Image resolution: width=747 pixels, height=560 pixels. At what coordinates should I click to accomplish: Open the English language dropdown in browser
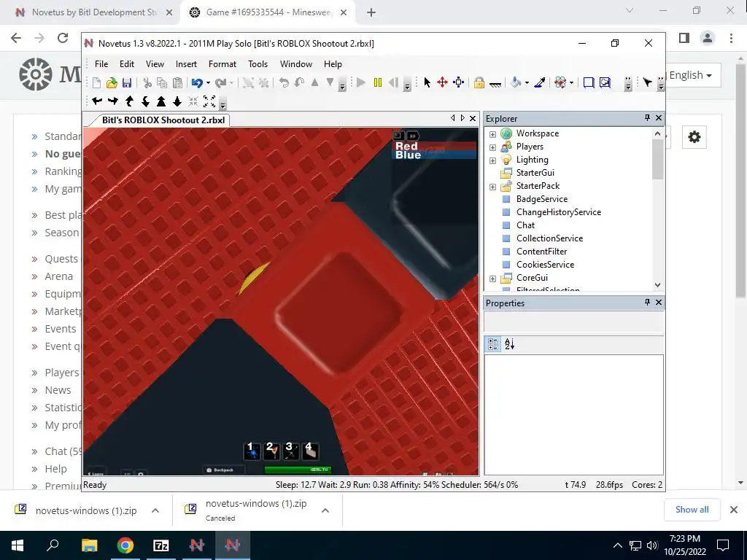click(x=691, y=75)
